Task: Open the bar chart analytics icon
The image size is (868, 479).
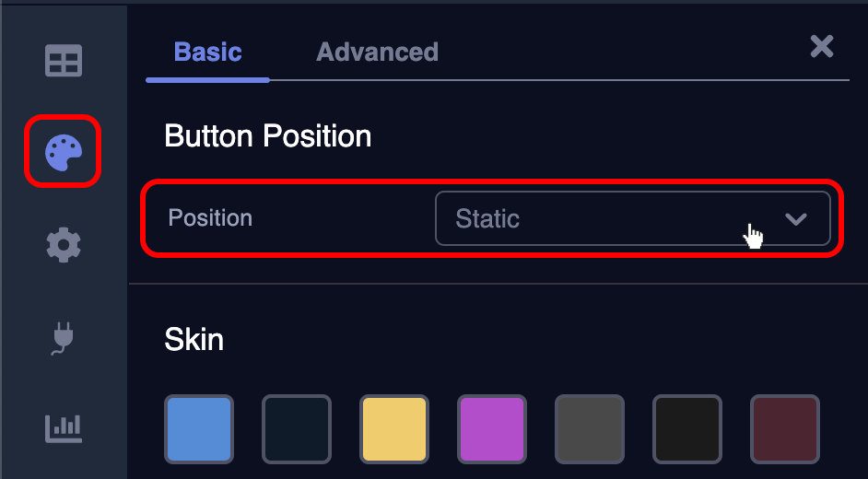Action: 64,426
